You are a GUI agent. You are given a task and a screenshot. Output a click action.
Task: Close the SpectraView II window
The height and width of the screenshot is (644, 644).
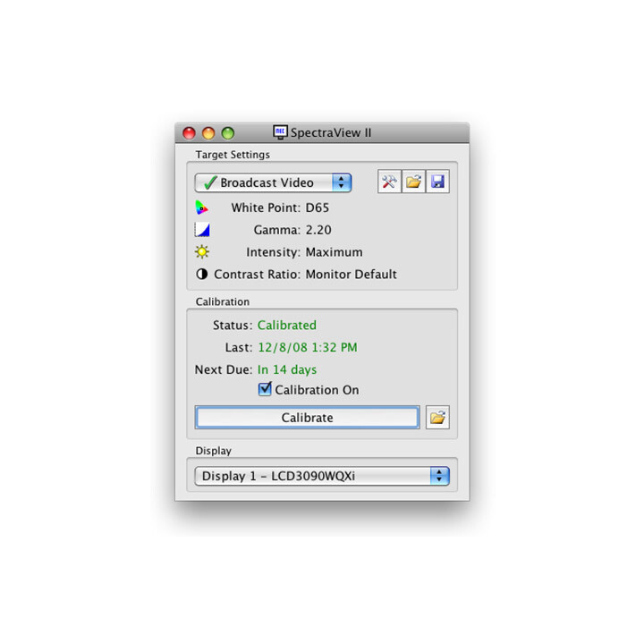coord(189,133)
